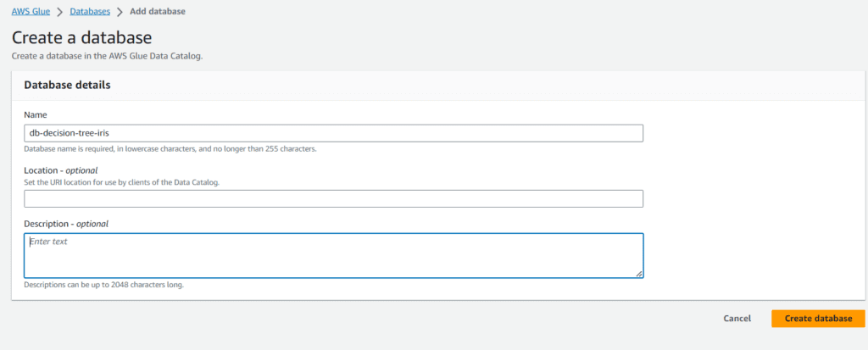Click the 2048 characters description limit note
Image resolution: width=868 pixels, height=350 pixels.
coord(103,285)
